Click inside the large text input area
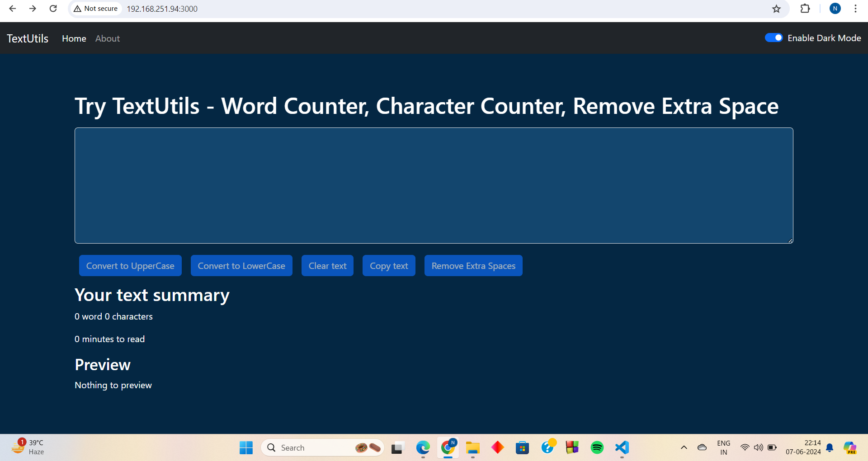Screen dimensions: 868x461 (x=434, y=185)
